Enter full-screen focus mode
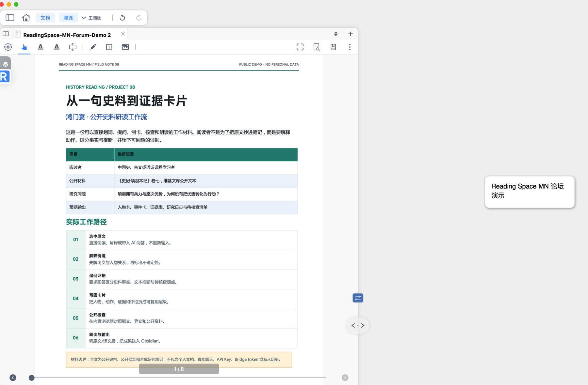 click(300, 47)
